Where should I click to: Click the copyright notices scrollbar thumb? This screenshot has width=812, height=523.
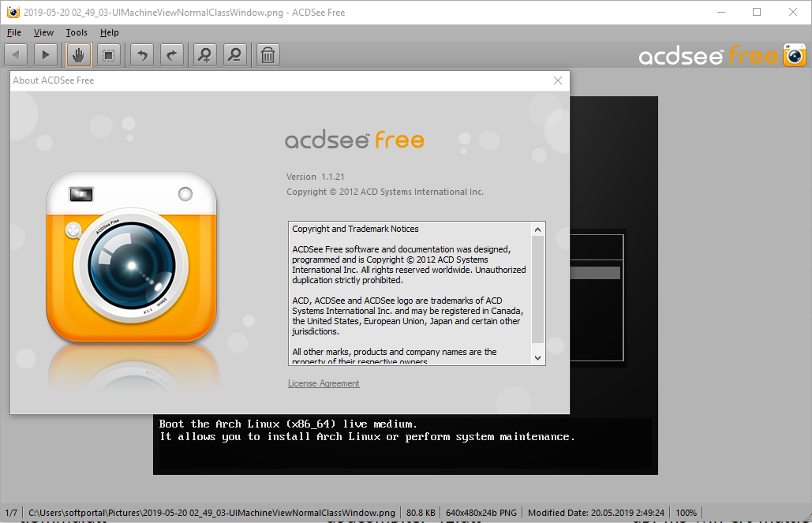point(537,290)
